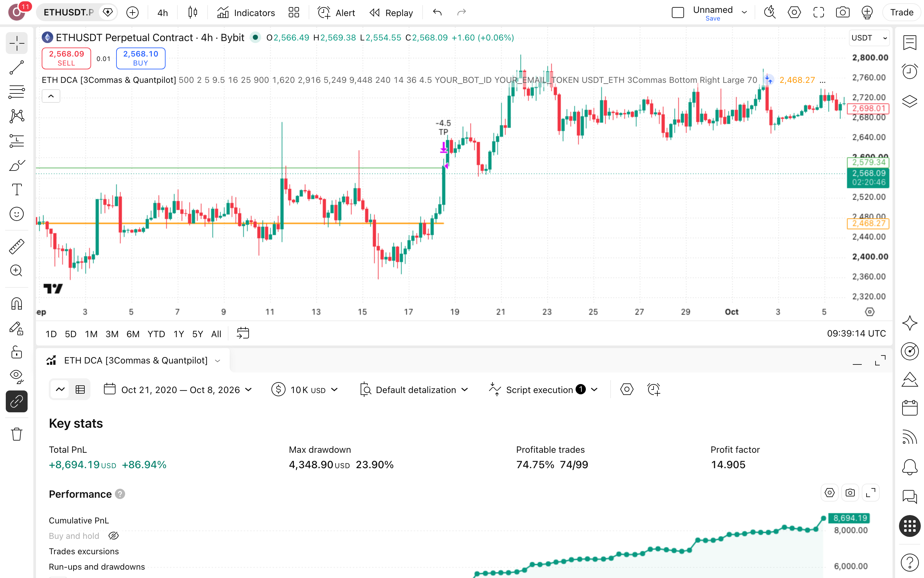Toggle magnet mode for drawings

[17, 303]
